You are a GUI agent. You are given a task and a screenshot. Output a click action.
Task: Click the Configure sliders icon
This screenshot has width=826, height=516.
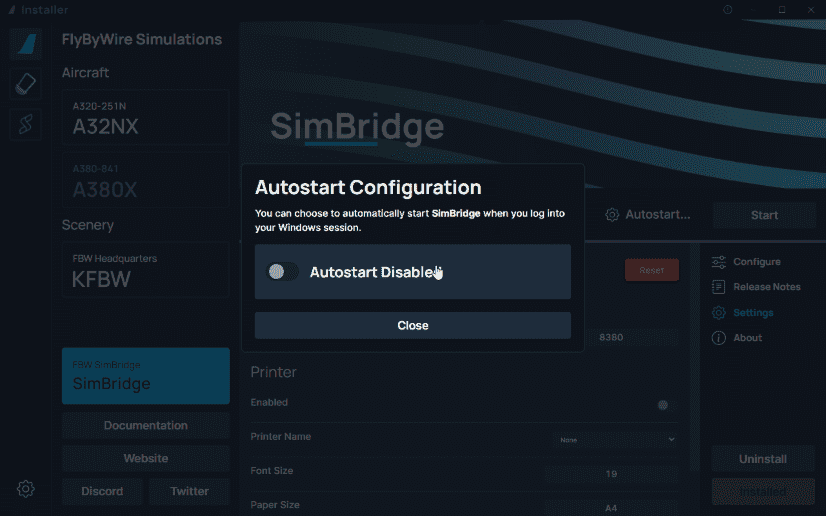coord(719,262)
